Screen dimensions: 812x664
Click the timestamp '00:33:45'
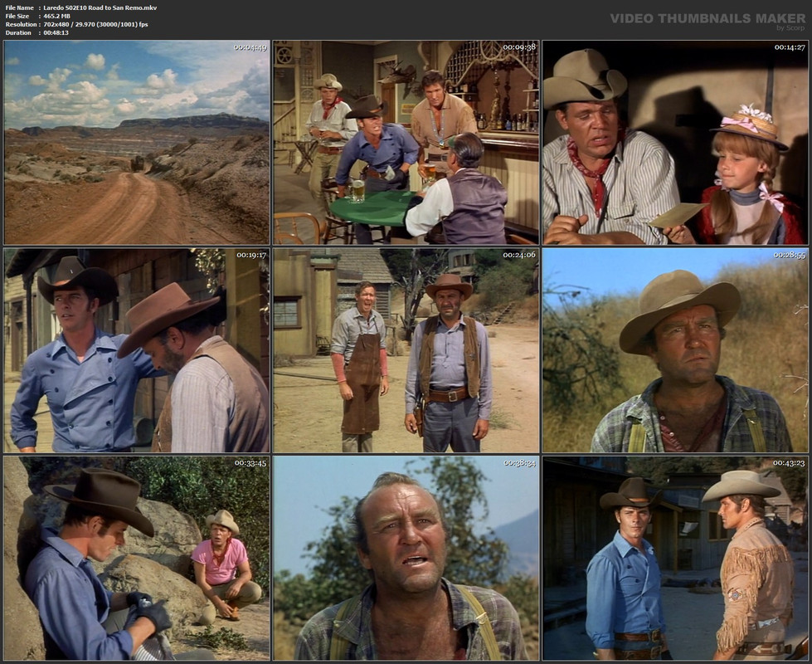pyautogui.click(x=250, y=463)
